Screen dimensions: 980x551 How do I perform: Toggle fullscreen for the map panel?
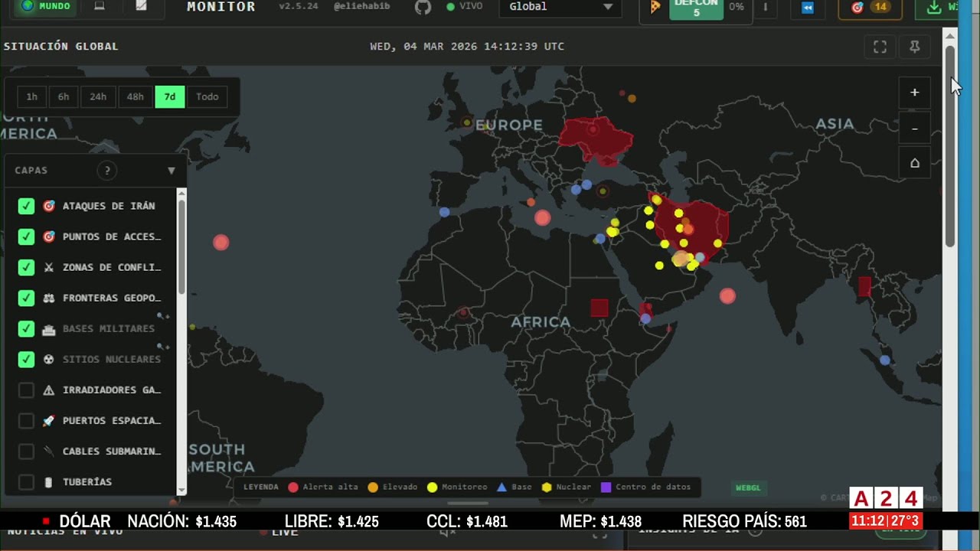click(x=880, y=47)
